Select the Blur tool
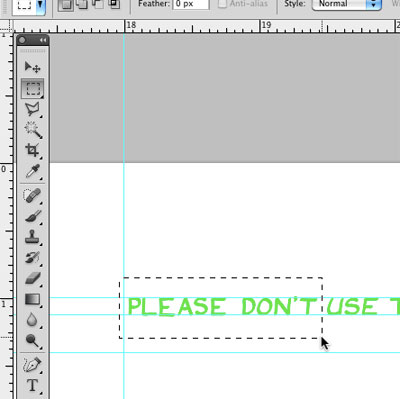This screenshot has width=400, height=399. point(32,320)
